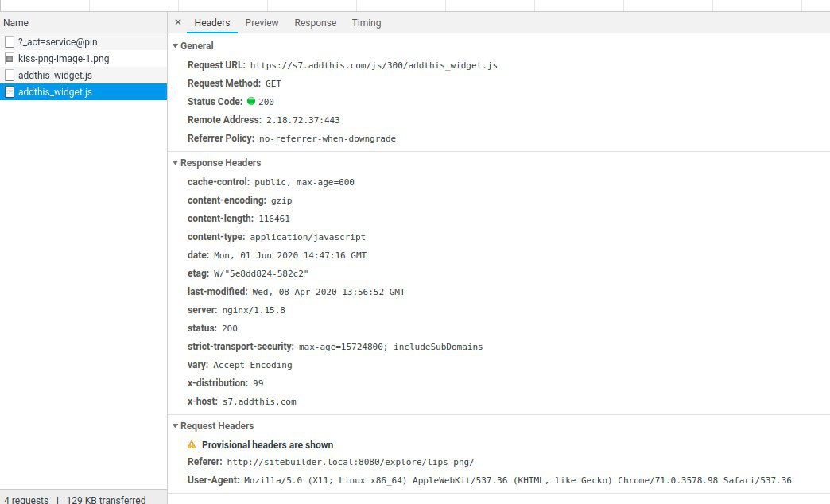Select the kiss-png-image-1.png request
This screenshot has height=504, width=830.
tap(83, 59)
